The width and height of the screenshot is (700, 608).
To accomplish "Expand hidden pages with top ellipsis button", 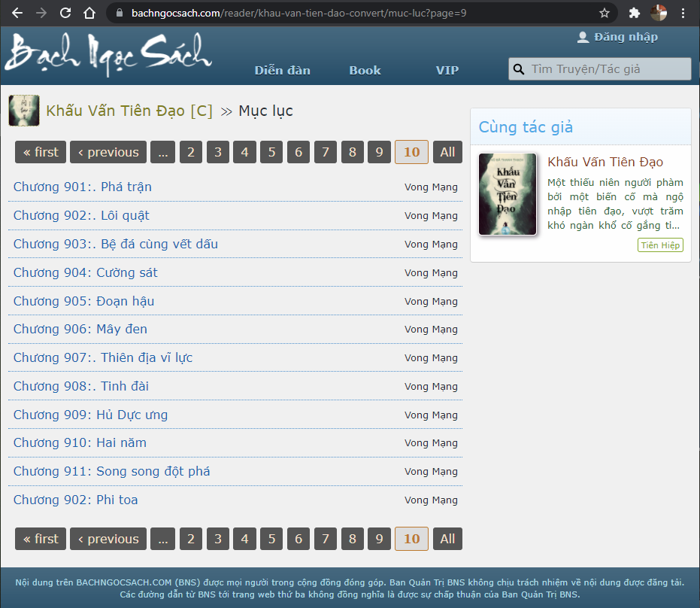I will pos(162,152).
